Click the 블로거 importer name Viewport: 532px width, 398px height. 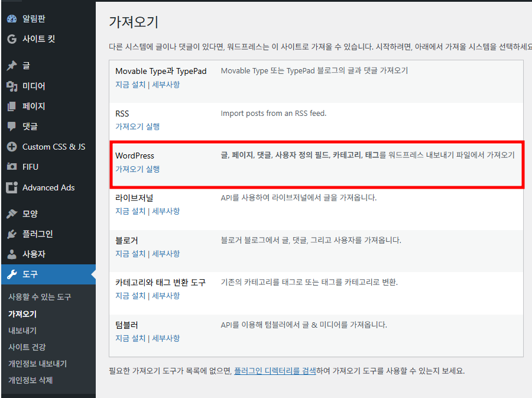126,241
